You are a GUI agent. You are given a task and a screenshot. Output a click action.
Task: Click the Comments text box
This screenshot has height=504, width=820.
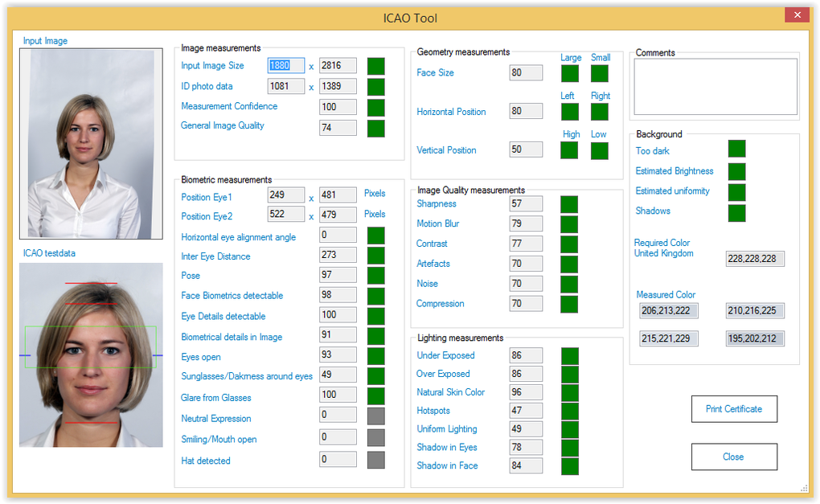coord(715,87)
